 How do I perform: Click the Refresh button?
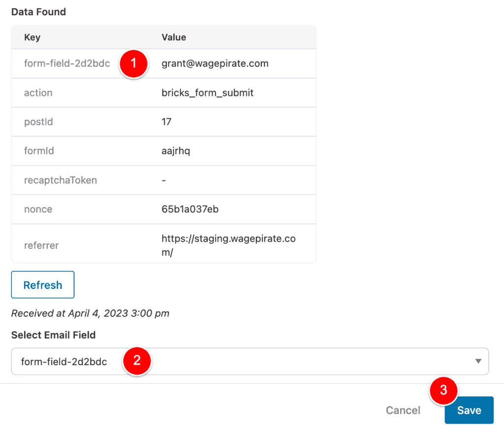[x=42, y=284]
